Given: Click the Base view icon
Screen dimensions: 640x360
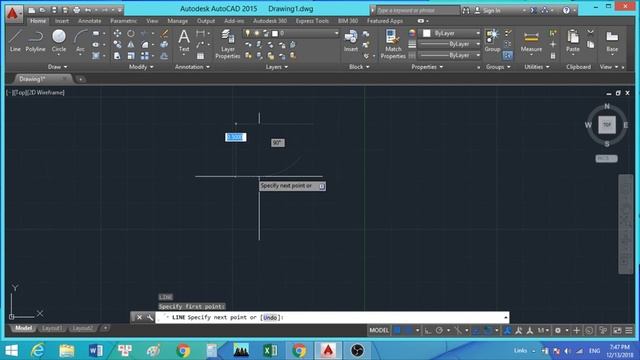Looking at the screenshot, I should [x=612, y=41].
